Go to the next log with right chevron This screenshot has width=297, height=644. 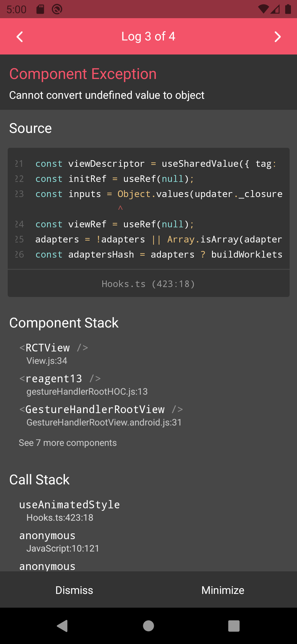277,37
